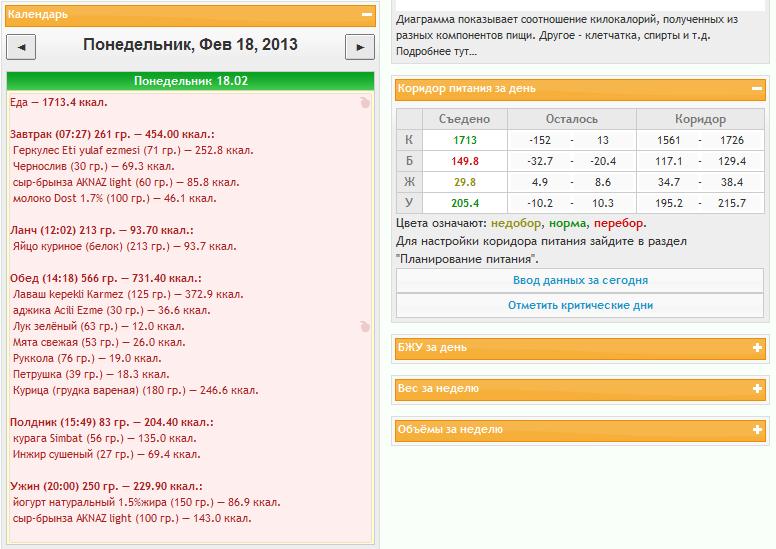This screenshot has height=549, width=776.
Task: Click the Ввод данных за сегодня button
Action: [x=580, y=281]
